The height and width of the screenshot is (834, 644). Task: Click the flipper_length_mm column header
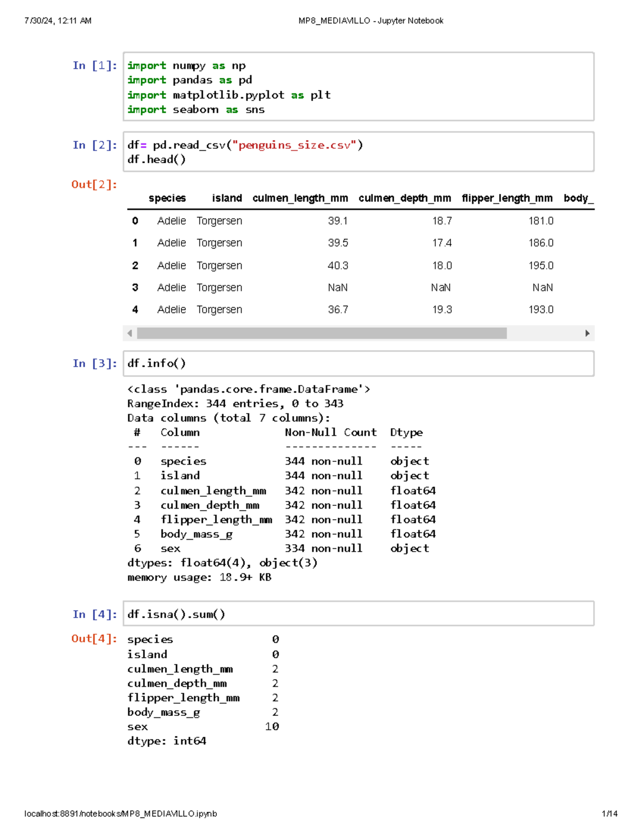[x=507, y=198]
